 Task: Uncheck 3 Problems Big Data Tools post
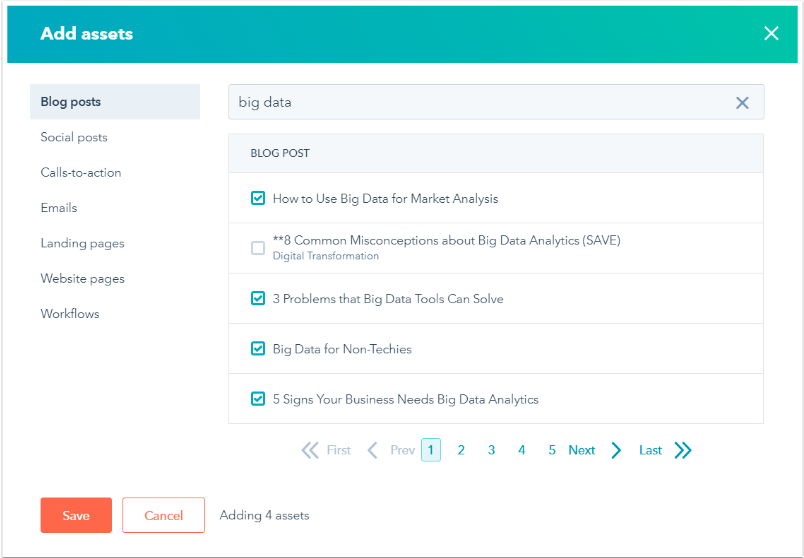pos(258,299)
